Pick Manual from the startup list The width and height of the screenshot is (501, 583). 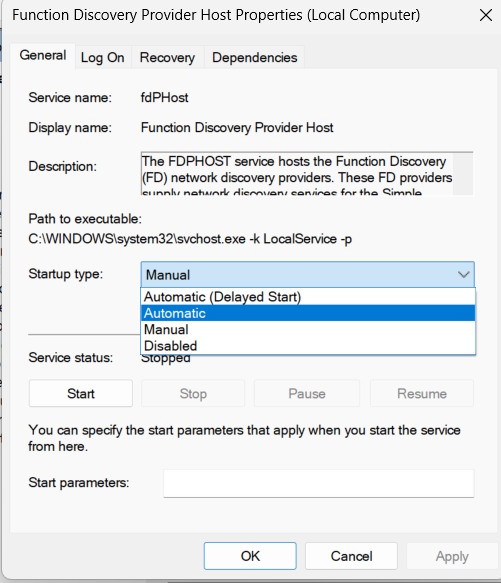point(308,329)
